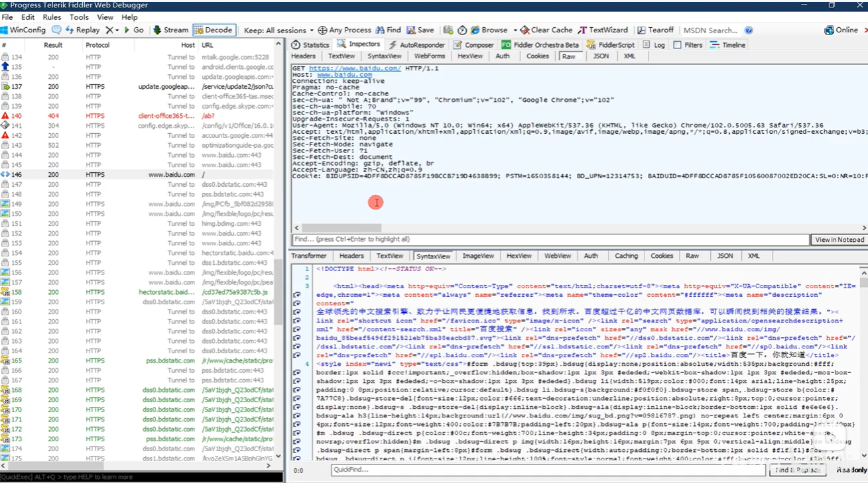This screenshot has width=868, height=483.
Task: Click the QuickFind input in response pane
Action: (549, 470)
